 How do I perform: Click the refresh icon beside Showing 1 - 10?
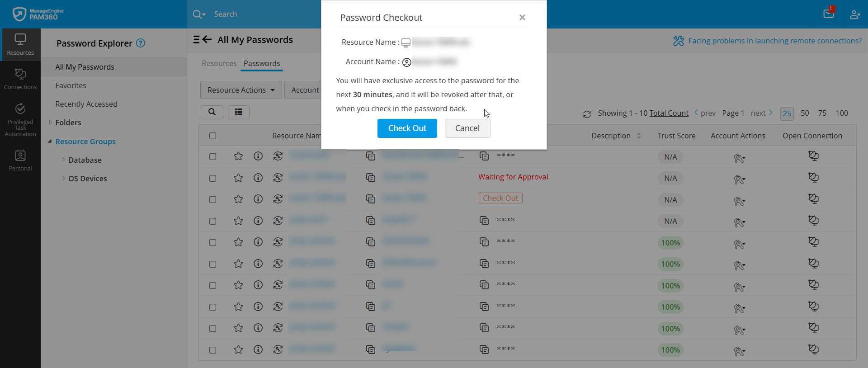click(587, 114)
